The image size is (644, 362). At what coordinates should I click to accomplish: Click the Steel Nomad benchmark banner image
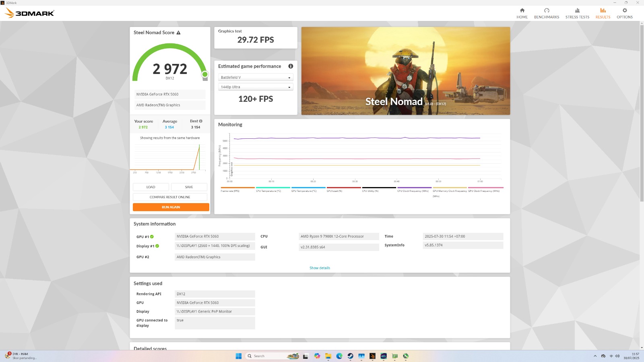[405, 71]
